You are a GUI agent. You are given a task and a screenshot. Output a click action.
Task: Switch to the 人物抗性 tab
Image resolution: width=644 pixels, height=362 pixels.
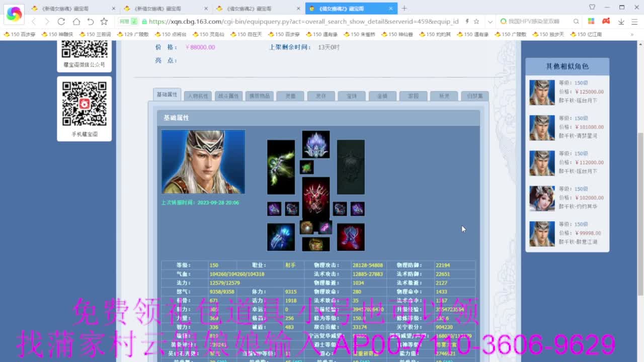[x=198, y=96]
